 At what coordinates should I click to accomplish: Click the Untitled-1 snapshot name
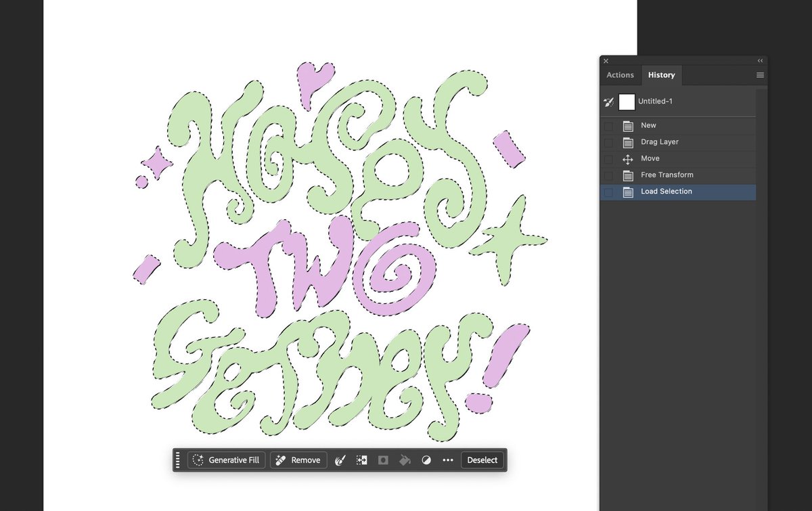click(655, 102)
